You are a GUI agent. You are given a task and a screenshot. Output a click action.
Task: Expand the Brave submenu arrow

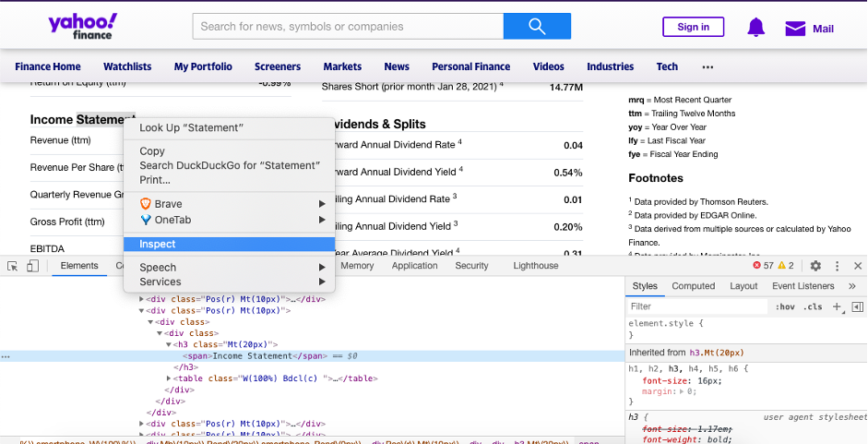click(x=322, y=204)
